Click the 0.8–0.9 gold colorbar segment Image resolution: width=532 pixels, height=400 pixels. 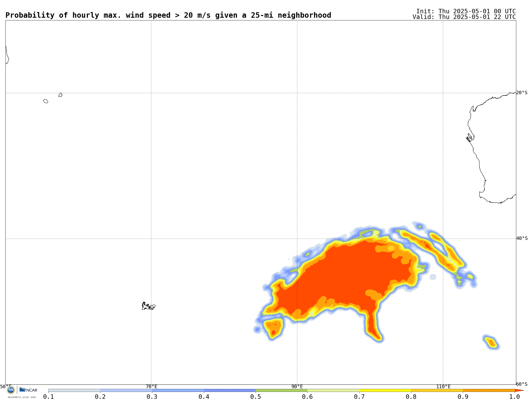tap(437, 390)
